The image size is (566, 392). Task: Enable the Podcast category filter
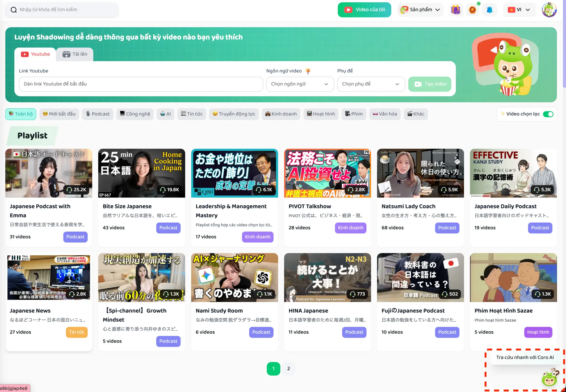click(98, 114)
